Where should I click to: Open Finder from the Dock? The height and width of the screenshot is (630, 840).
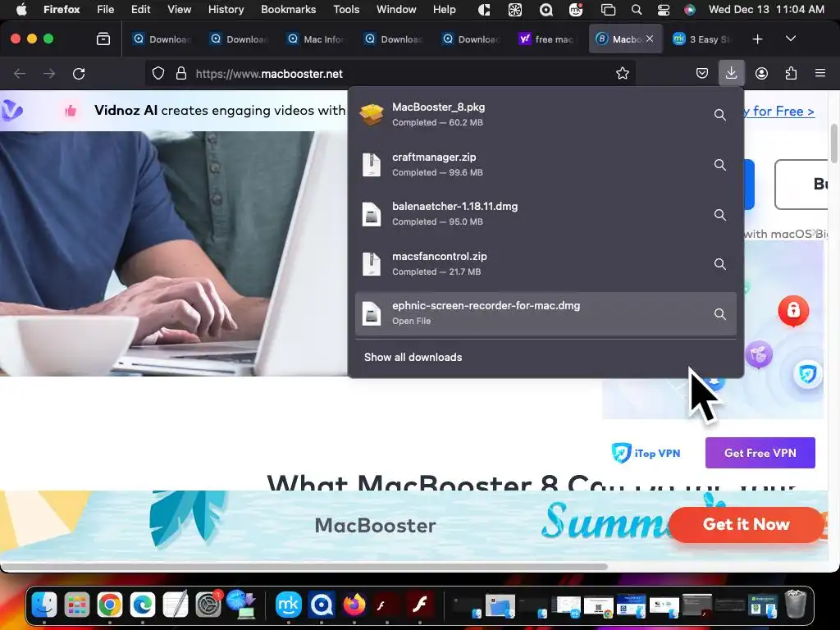pos(44,605)
